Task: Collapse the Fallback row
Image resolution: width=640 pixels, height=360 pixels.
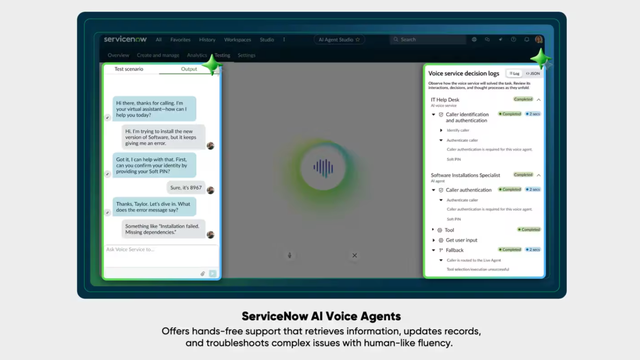Action: 433,250
